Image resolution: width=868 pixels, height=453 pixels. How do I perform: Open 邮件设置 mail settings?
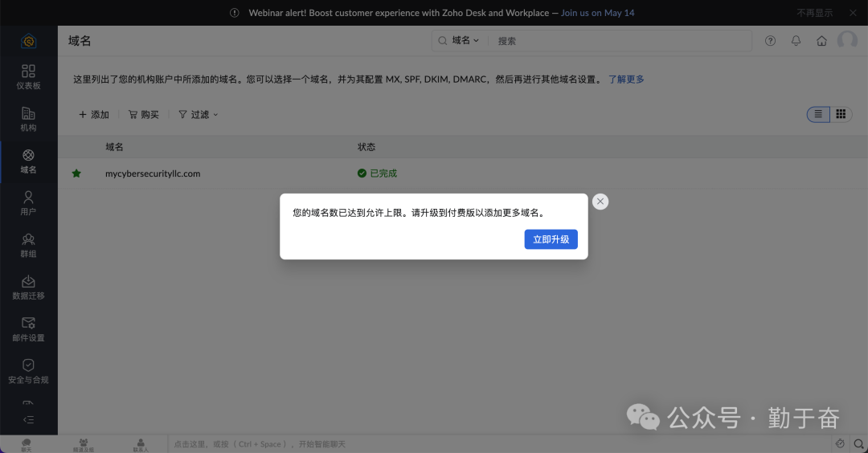point(28,329)
